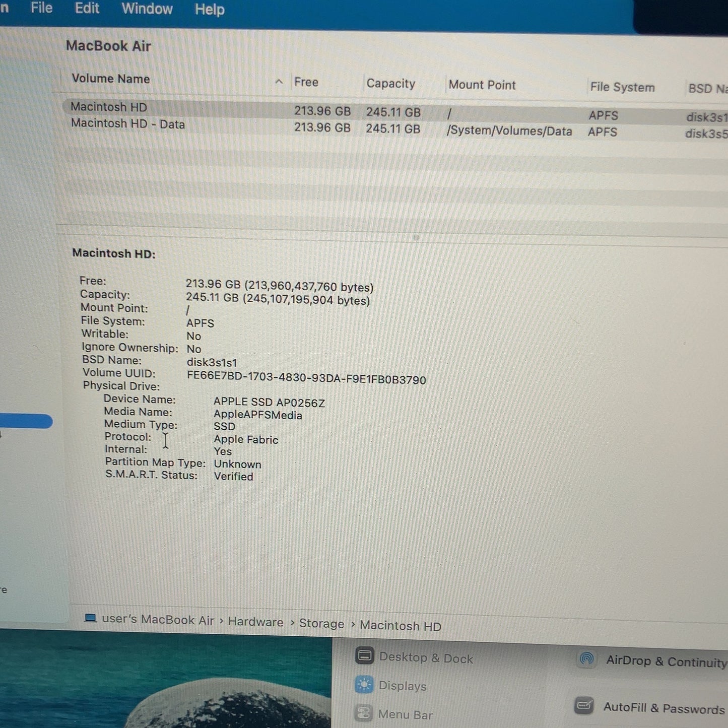Viewport: 728px width, 728px height.
Task: Click Capacity bytes value 245,107,195,904
Action: (x=306, y=300)
